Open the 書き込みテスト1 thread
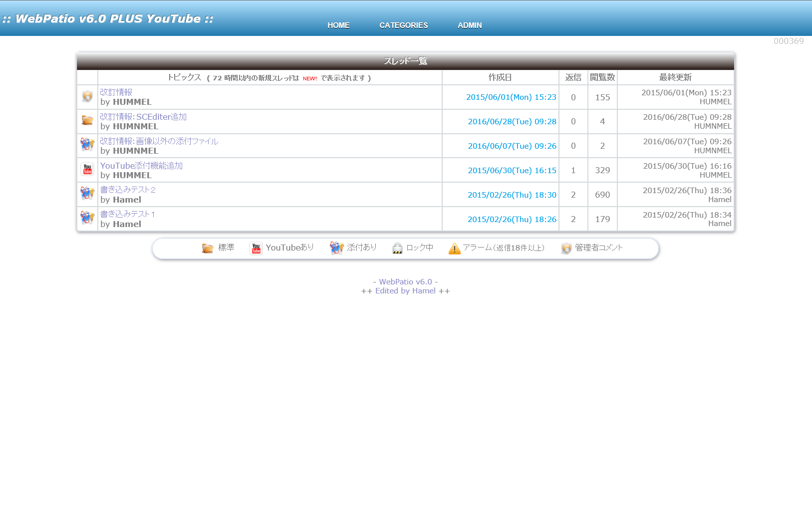This screenshot has width=812, height=508. point(128,214)
